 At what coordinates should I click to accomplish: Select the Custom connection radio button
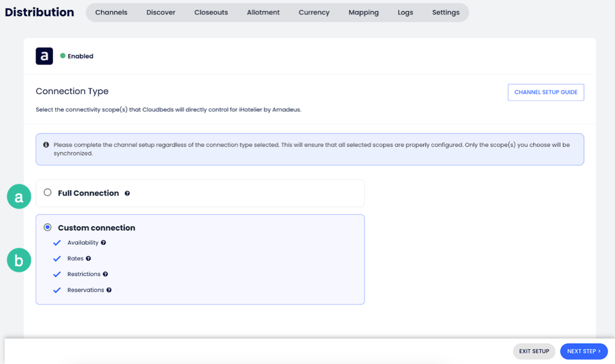pyautogui.click(x=47, y=228)
